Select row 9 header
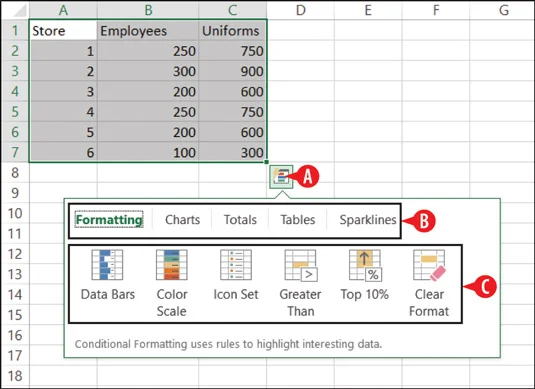The width and height of the screenshot is (535, 389). [15, 193]
